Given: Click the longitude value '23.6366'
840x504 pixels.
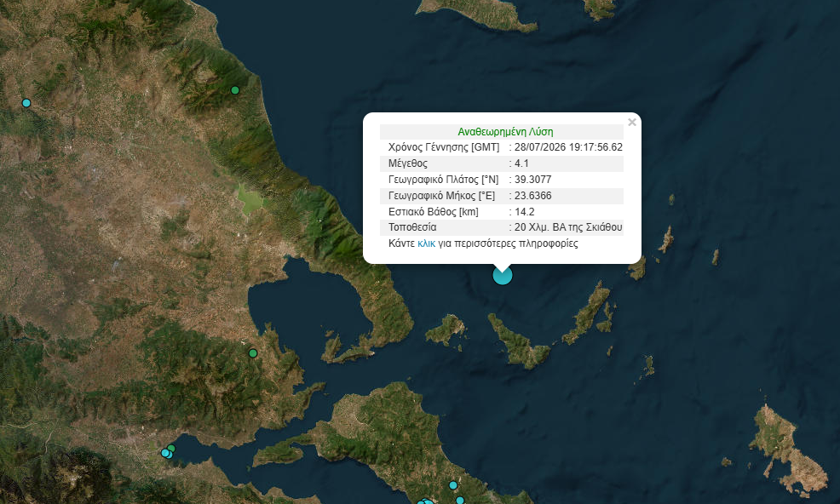Looking at the screenshot, I should click(x=532, y=196).
